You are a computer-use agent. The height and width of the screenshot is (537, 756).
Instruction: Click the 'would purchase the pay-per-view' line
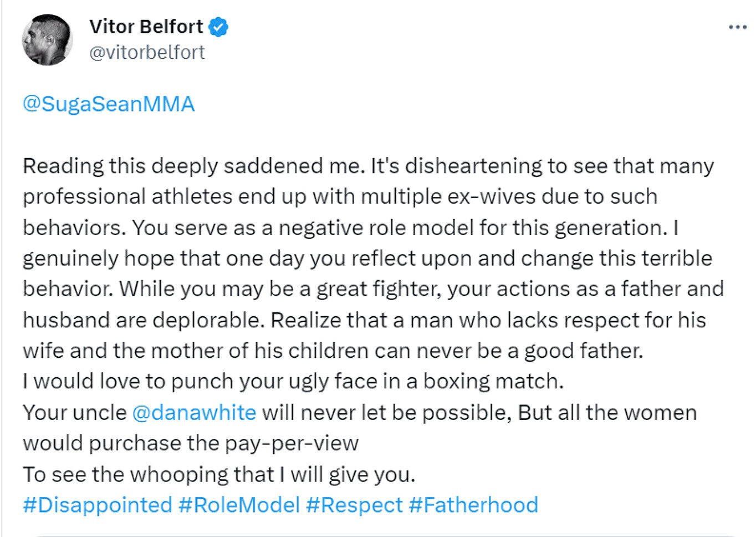click(191, 444)
